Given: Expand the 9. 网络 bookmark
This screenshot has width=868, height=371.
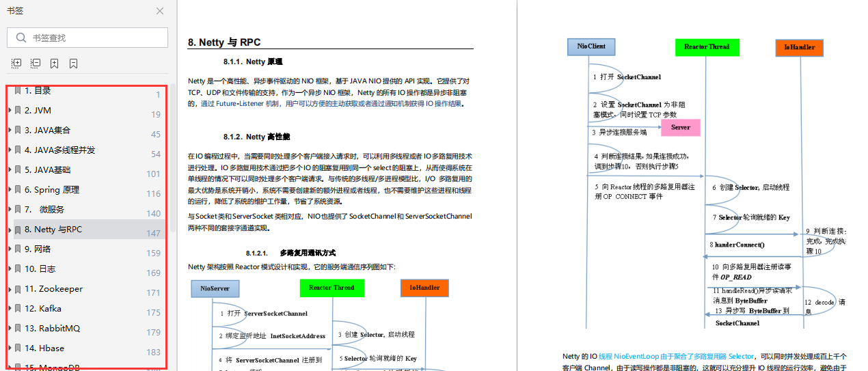Looking at the screenshot, I should [10, 249].
